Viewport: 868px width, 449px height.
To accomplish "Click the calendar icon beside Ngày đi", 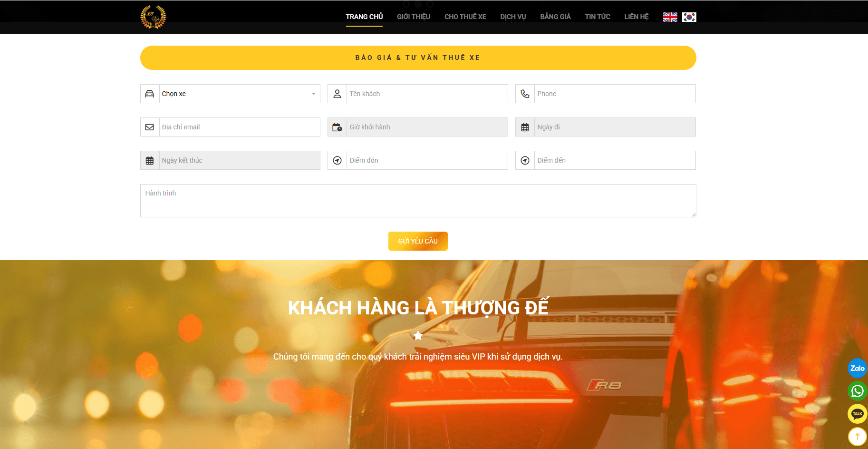I will [525, 127].
